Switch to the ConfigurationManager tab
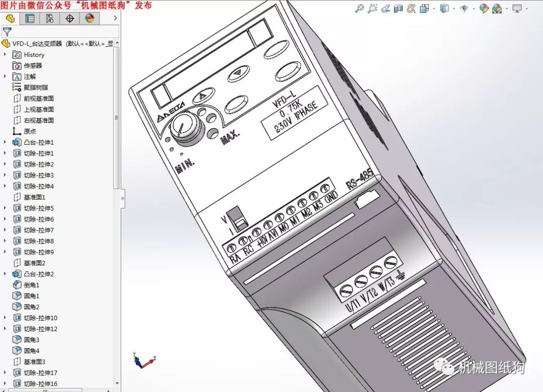The width and height of the screenshot is (543, 392). [49, 19]
